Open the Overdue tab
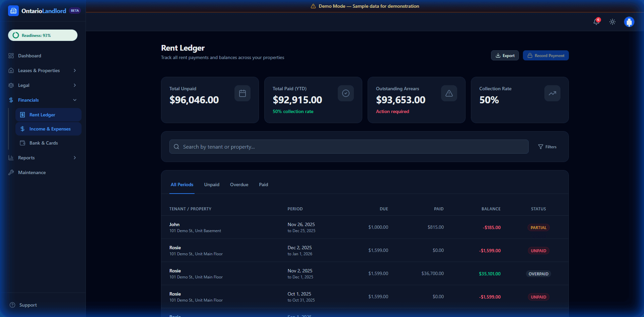644x317 pixels. (239, 184)
